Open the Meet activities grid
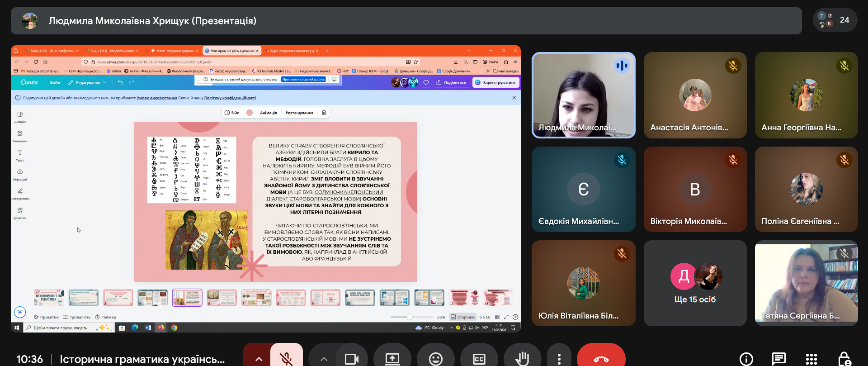Image resolution: width=868 pixels, height=366 pixels. pyautogui.click(x=811, y=359)
